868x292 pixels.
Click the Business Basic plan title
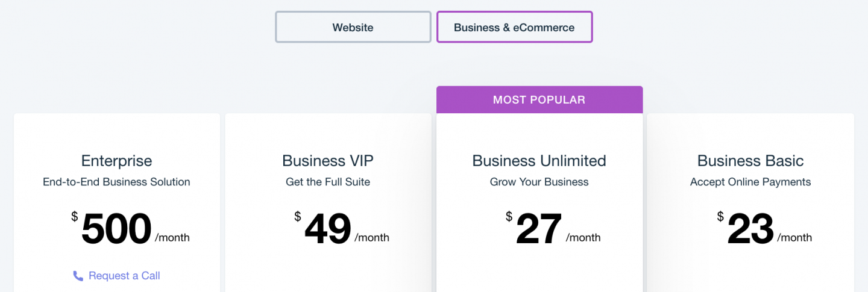point(750,161)
